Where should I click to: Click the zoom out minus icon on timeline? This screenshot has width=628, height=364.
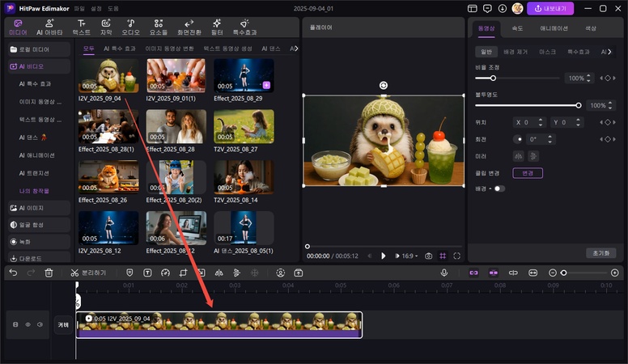(x=552, y=273)
